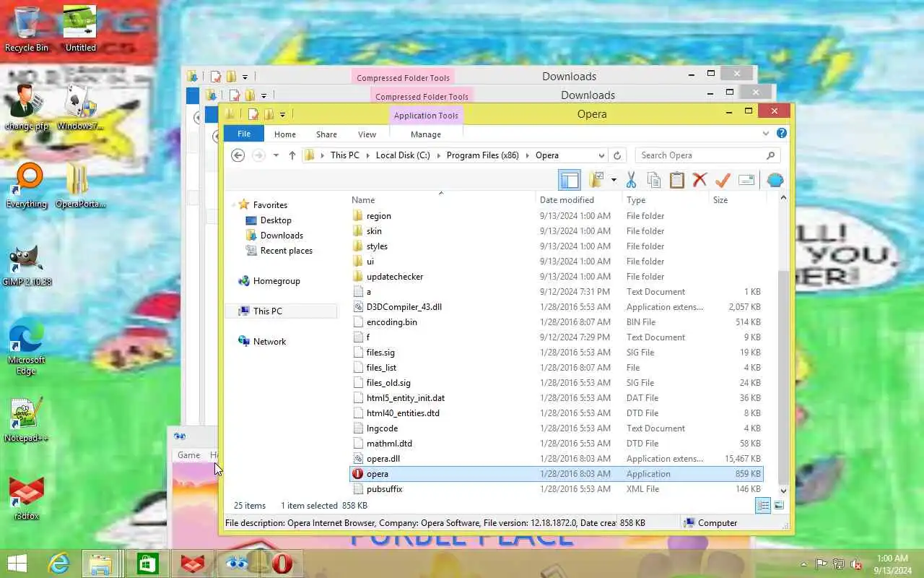Click Compressed Folder Tools tab in the rear Downloads window

403,78
